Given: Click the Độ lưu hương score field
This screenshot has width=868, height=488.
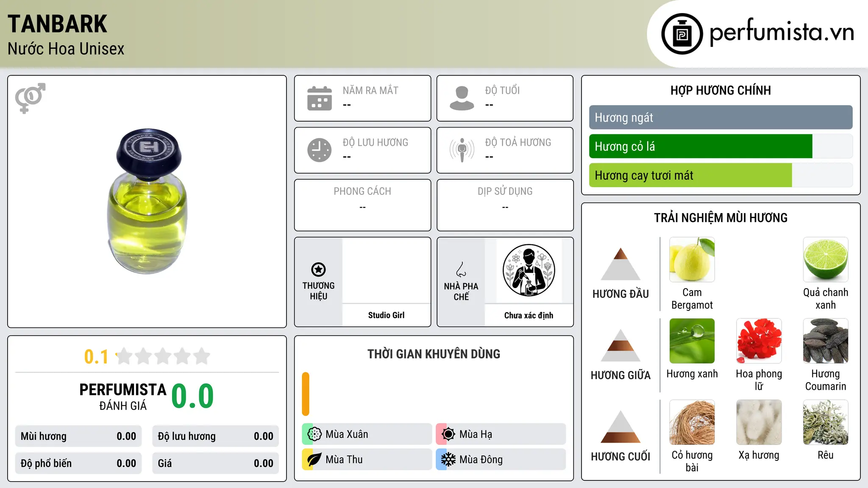Looking at the screenshot, I should pos(216,436).
